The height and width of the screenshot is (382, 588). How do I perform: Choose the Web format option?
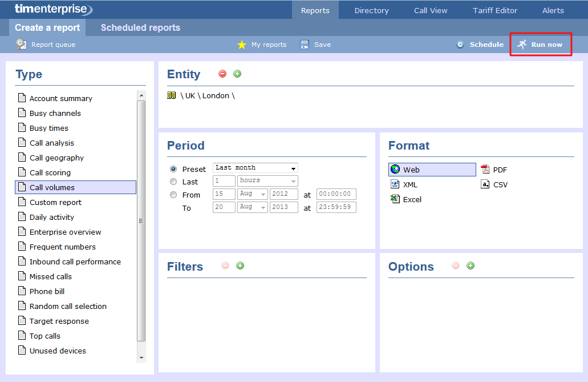432,170
